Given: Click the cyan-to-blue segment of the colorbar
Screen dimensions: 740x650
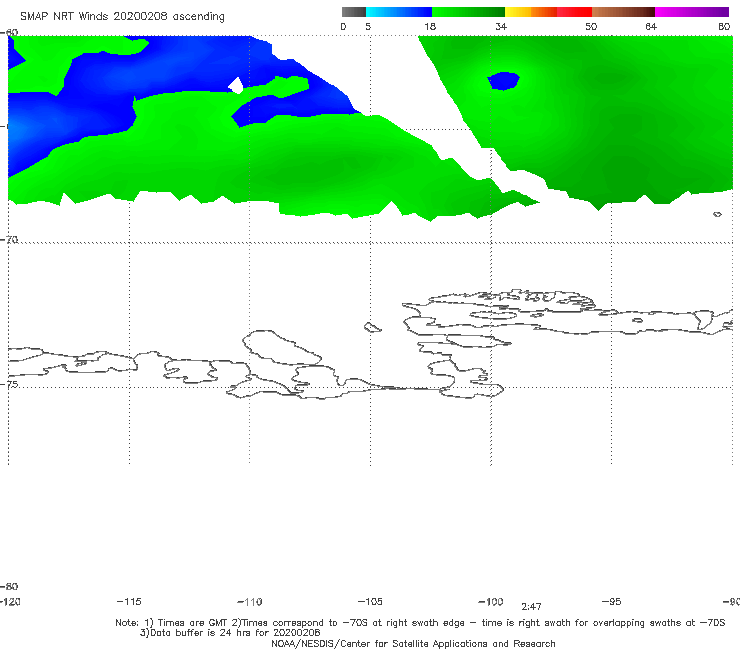Looking at the screenshot, I should (399, 12).
